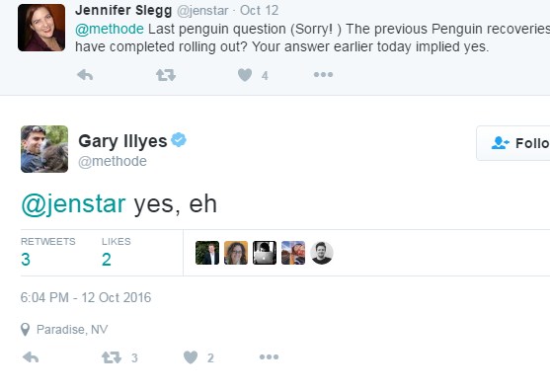The image size is (550, 392).
Task: Retweet Jennifer Slegg's penguin question
Action: (166, 75)
